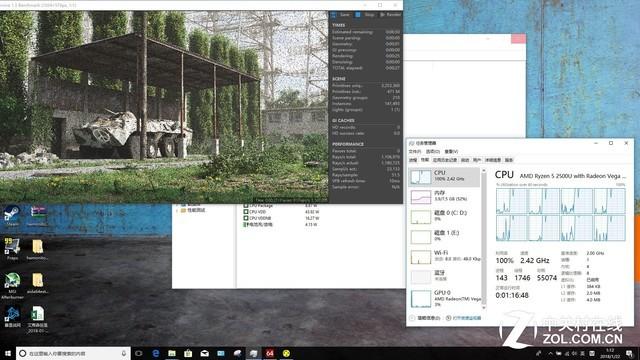Image resolution: width=640 pixels, height=360 pixels.
Task: Click the AIDA64 red icon on the taskbar
Action: [x=270, y=353]
